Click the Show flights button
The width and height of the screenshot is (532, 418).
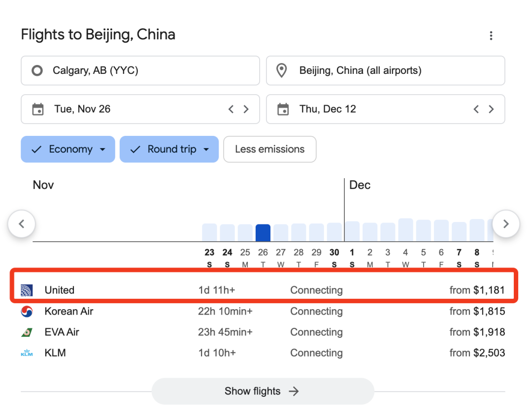pos(263,391)
